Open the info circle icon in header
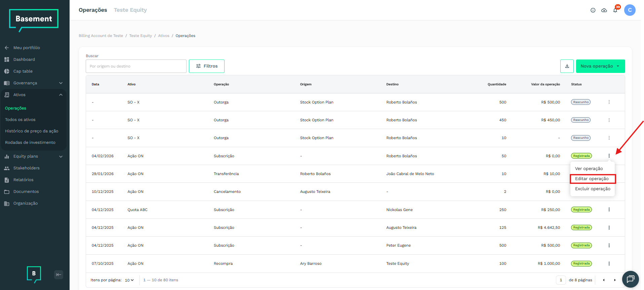Image resolution: width=644 pixels, height=290 pixels. coord(593,10)
